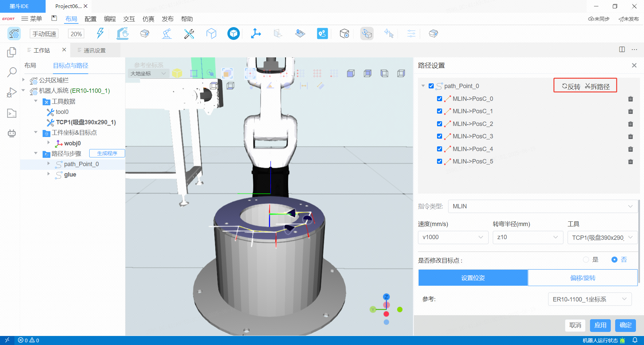The width and height of the screenshot is (644, 345).
Task: Select the wrench and screwdriver tool icon
Action: click(189, 33)
